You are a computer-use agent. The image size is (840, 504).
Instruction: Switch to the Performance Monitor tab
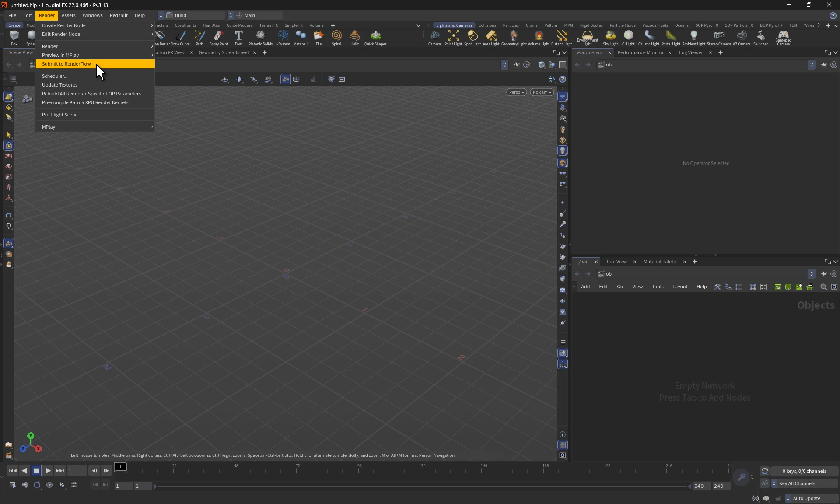pyautogui.click(x=640, y=52)
